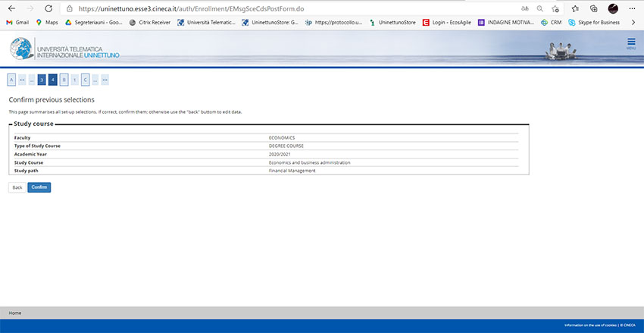This screenshot has height=333, width=644.
Task: Expand the bookmarks bar overflow chevron
Action: coord(633,23)
